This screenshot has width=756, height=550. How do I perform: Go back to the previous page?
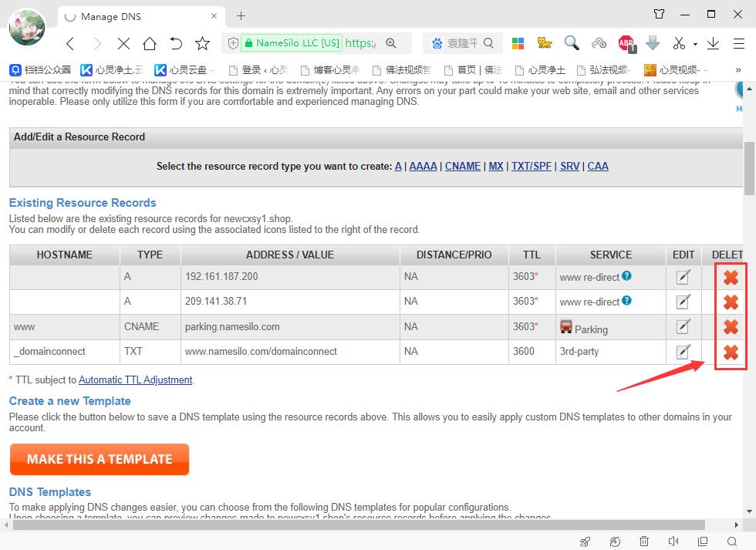(x=70, y=44)
